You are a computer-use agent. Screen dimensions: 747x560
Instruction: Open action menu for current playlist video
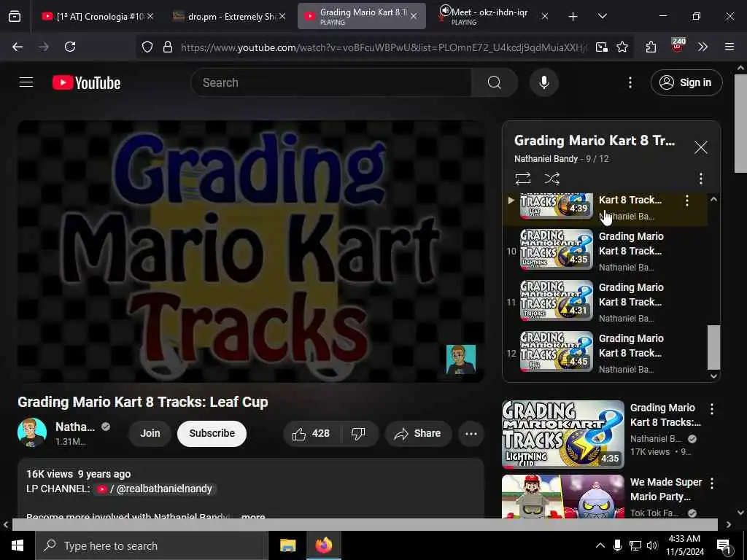tap(686, 201)
